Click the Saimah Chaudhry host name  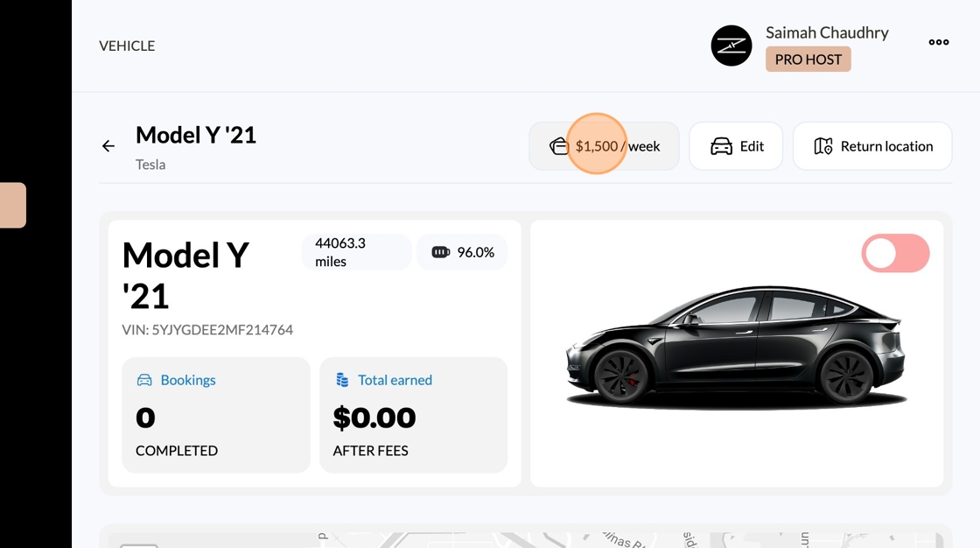point(827,32)
